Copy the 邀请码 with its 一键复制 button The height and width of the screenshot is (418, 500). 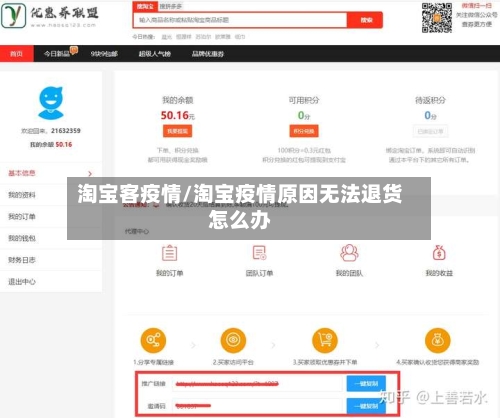tap(366, 406)
